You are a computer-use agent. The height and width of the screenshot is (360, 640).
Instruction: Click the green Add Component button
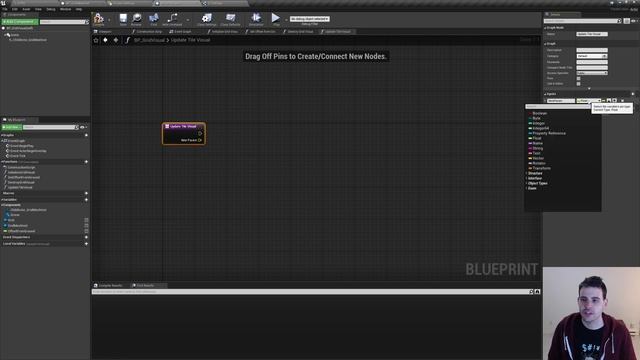[x=20, y=22]
